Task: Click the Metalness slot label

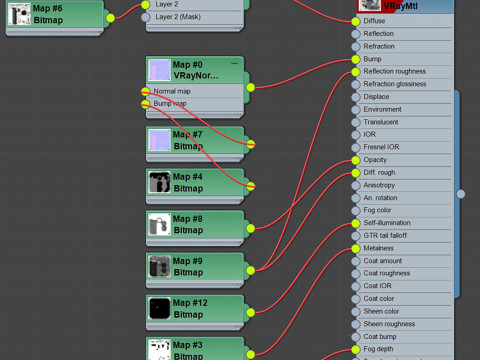Action: click(x=378, y=248)
